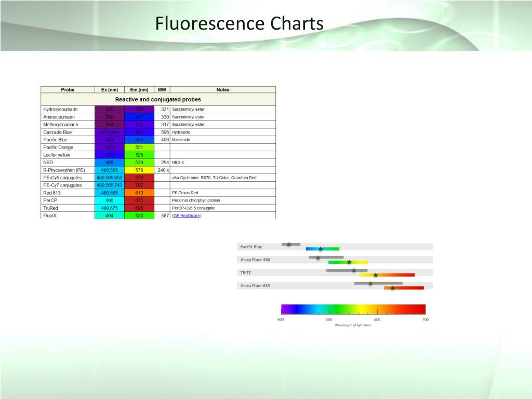Click the 480;565;650 excitation cell
The height and width of the screenshot is (399, 532).
(110, 178)
